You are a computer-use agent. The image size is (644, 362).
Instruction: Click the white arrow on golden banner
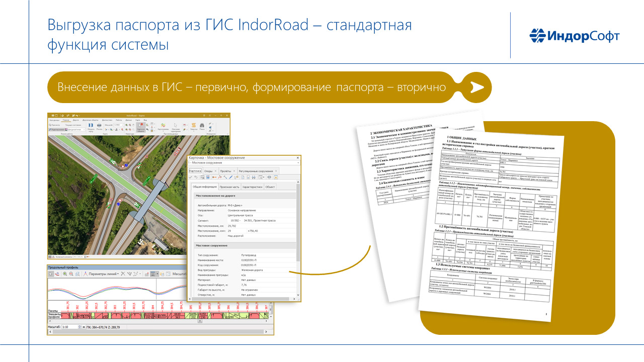[x=476, y=87]
